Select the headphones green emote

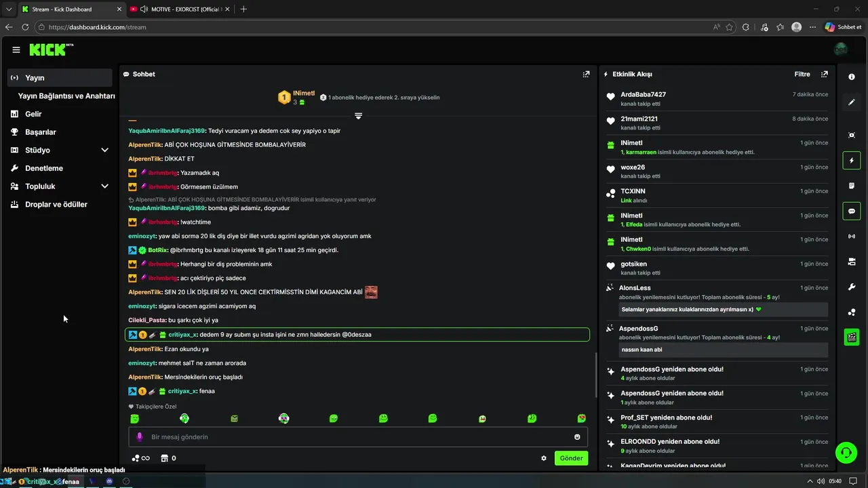[184, 419]
